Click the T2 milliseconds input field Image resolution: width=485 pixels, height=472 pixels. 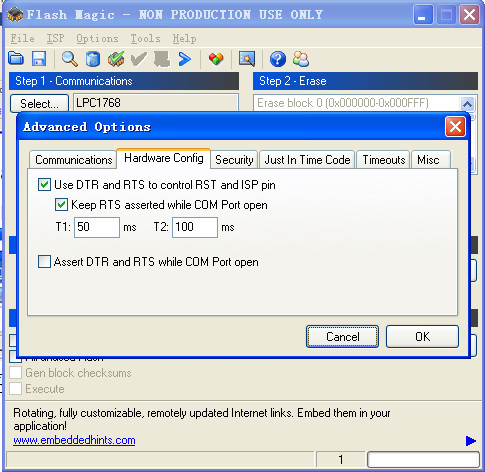click(x=195, y=227)
